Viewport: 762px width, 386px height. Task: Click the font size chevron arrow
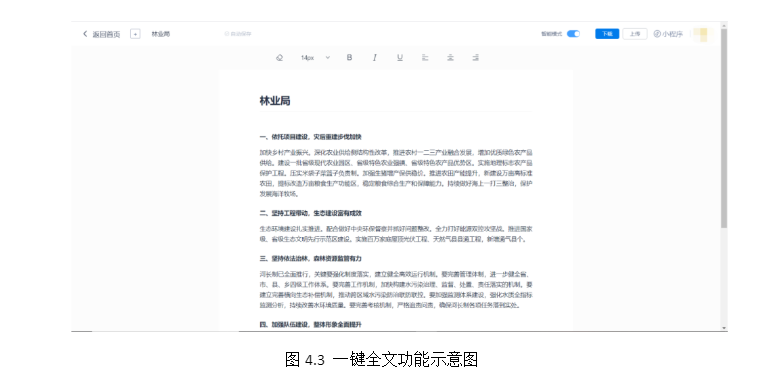click(x=328, y=57)
